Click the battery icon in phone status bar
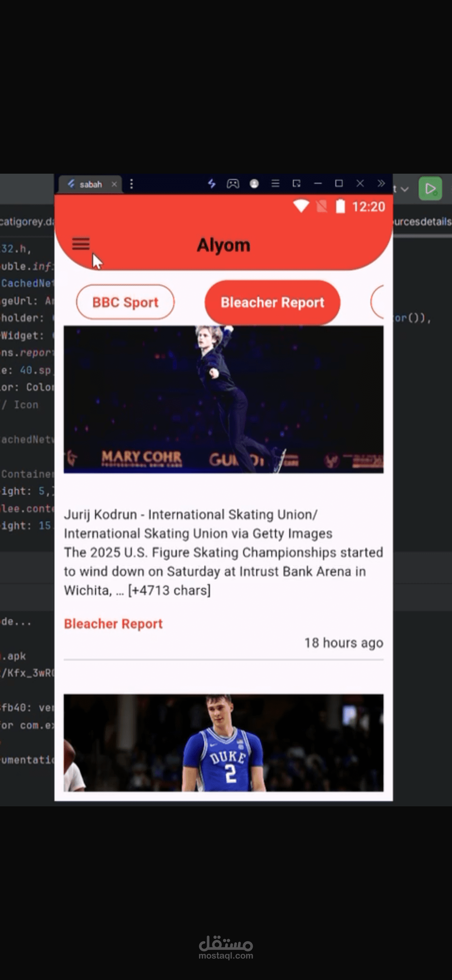This screenshot has height=980, width=452. [x=340, y=206]
